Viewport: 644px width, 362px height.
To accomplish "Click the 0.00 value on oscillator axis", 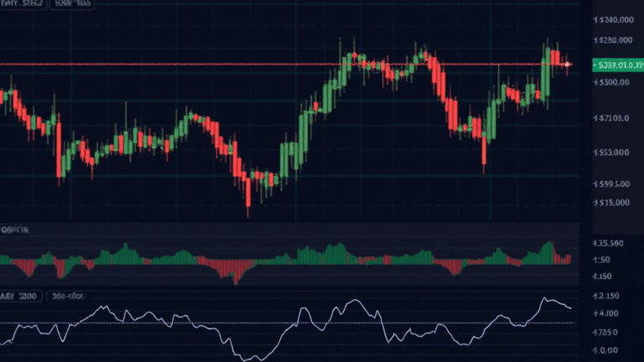I will click(605, 350).
